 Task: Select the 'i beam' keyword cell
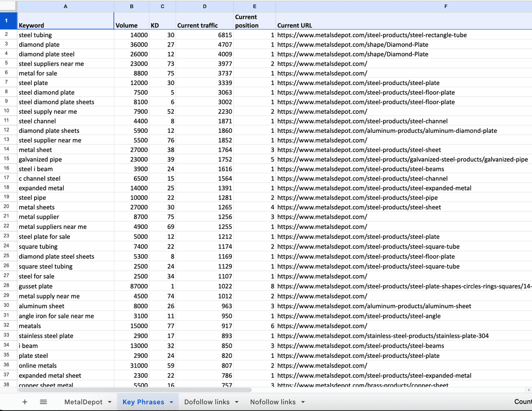66,345
